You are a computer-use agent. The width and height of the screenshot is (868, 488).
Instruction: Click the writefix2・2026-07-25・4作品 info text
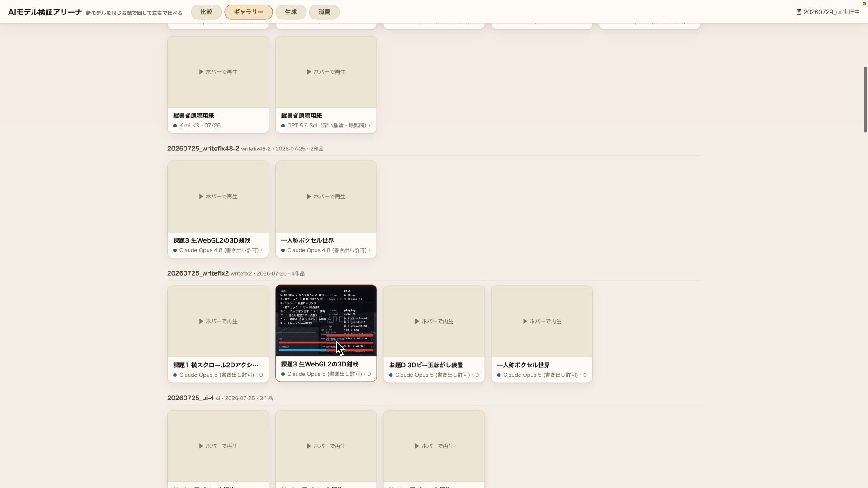(268, 273)
